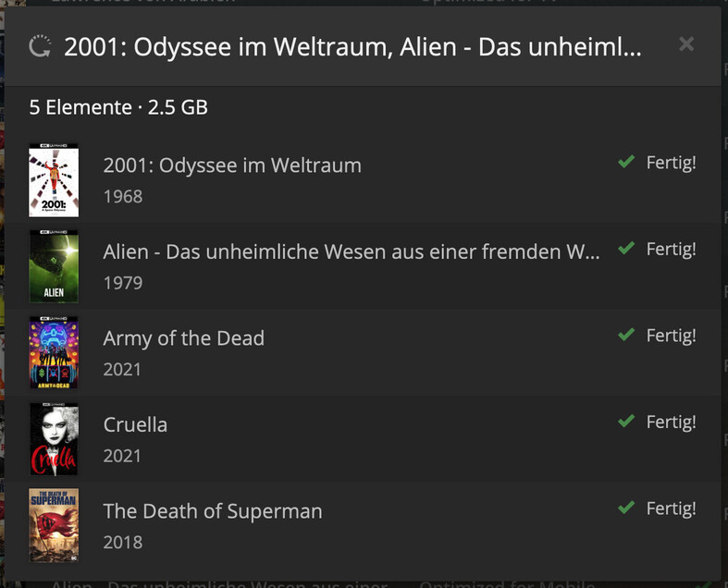This screenshot has height=588, width=728.
Task: Click the Cruella title text
Action: point(135,424)
